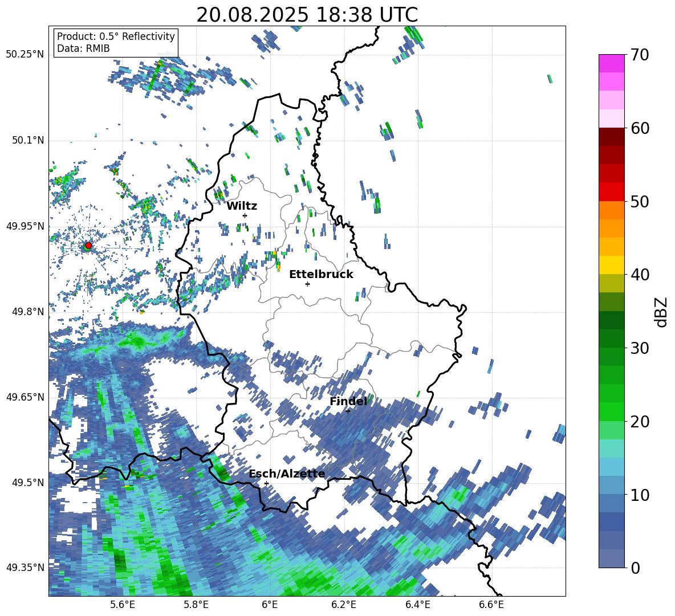
Task: Click the 6.2°E longitude label
Action: pos(344,605)
